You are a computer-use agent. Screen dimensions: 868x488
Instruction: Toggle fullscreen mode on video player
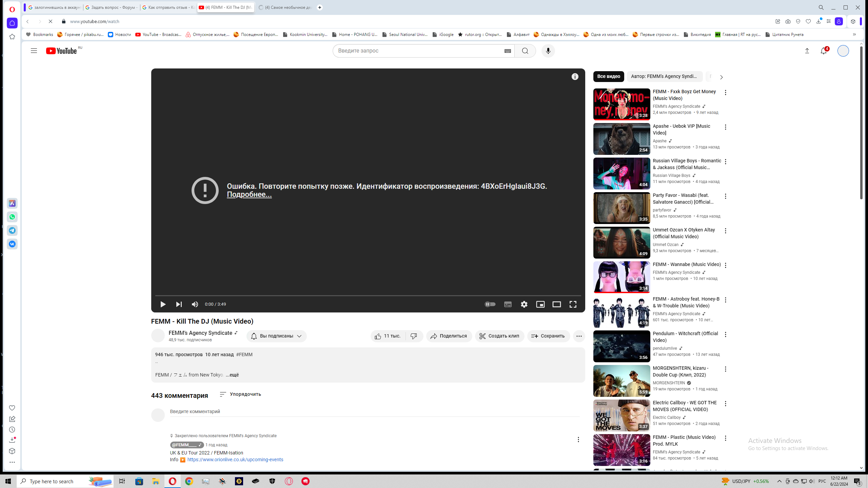click(x=573, y=304)
